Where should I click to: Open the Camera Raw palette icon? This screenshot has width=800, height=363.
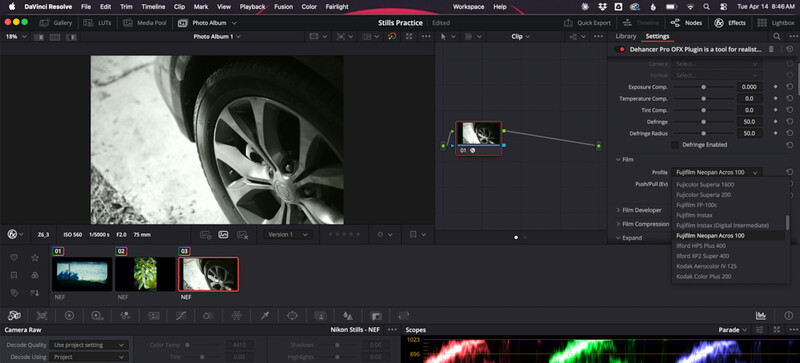tap(14, 316)
